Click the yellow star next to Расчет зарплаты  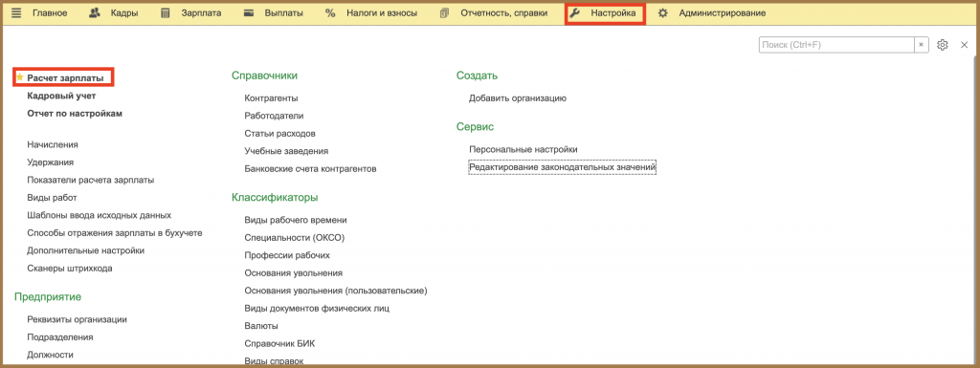click(x=19, y=78)
